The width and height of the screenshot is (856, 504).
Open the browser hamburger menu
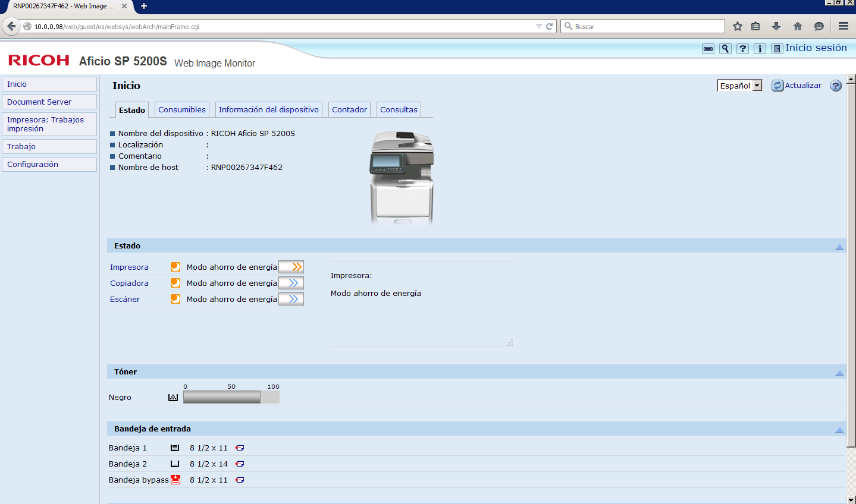click(844, 26)
